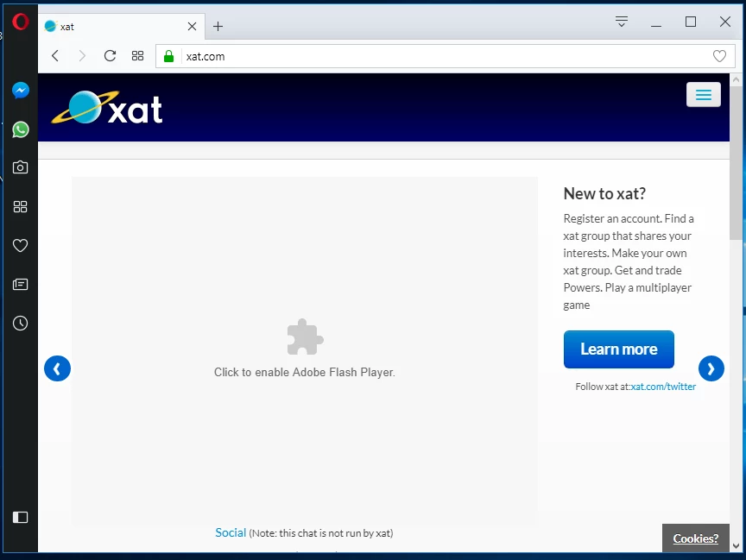
Task: Click the xat planet logo
Action: click(x=107, y=108)
